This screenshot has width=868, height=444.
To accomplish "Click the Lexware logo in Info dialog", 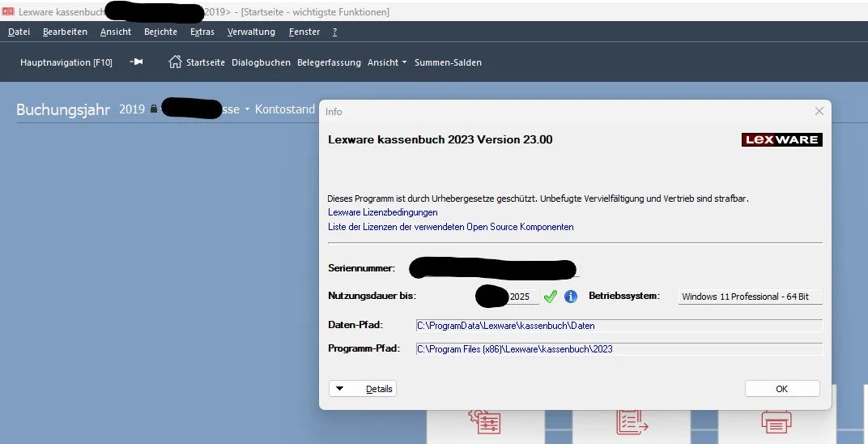I will coord(781,139).
